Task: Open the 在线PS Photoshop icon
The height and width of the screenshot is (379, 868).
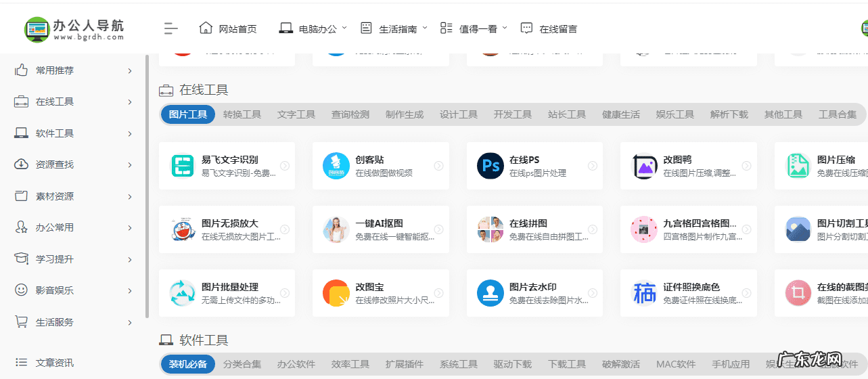Action: pos(490,166)
